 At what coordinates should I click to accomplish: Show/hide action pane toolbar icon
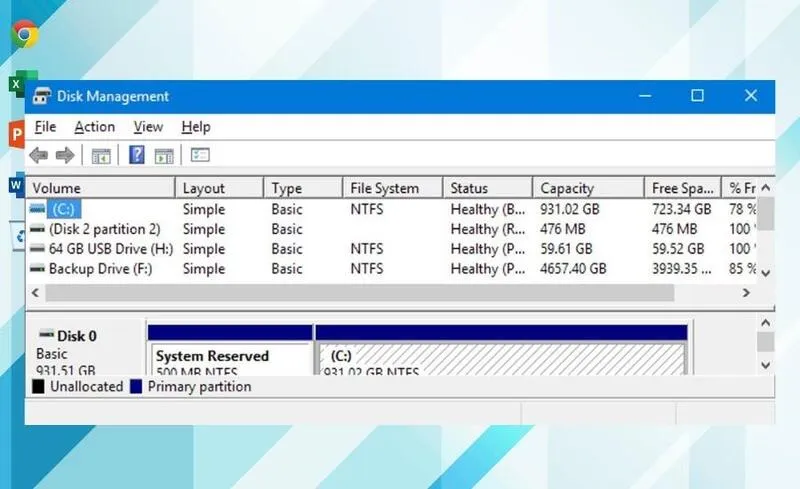(x=164, y=156)
